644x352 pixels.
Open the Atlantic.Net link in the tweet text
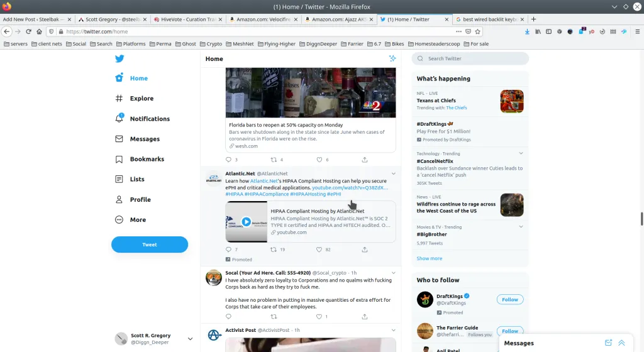coord(264,181)
